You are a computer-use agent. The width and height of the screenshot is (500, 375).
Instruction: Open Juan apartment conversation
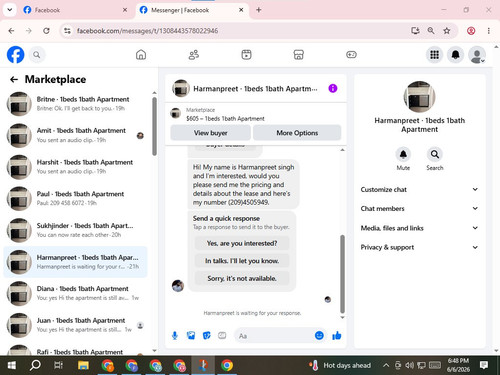click(75, 325)
